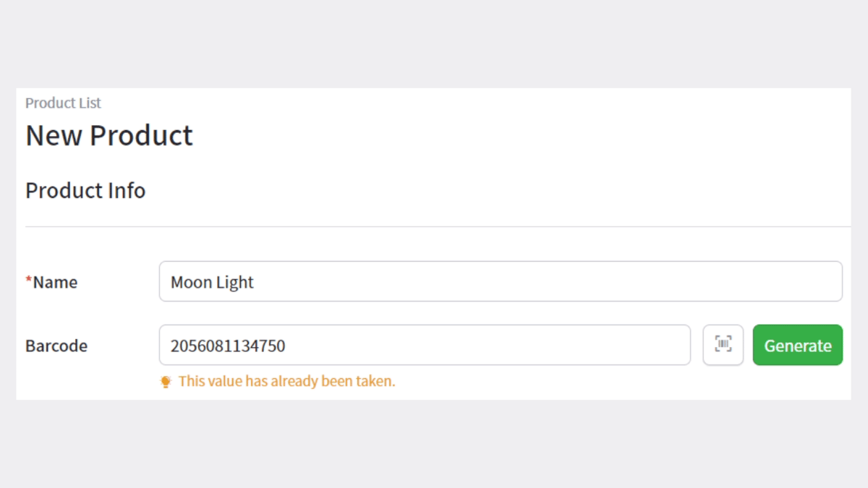Click the word "Moon" in Name field
This screenshot has height=488, width=868.
pyautogui.click(x=190, y=282)
